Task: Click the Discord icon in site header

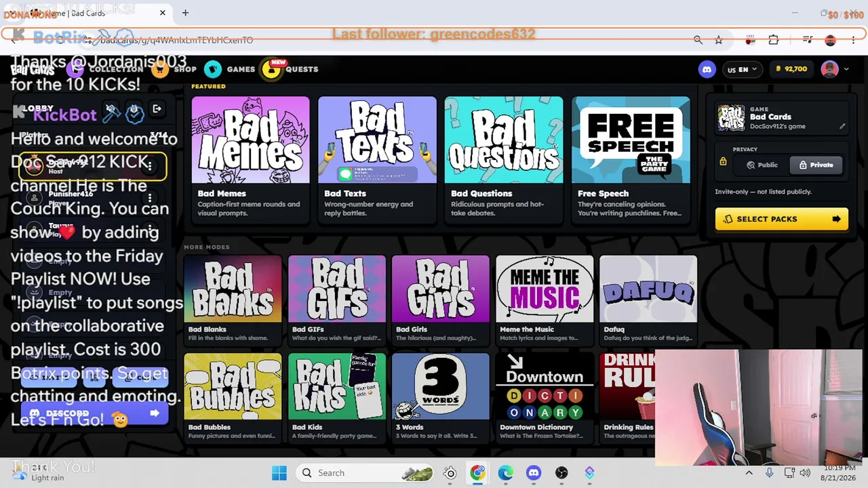Action: click(x=707, y=69)
